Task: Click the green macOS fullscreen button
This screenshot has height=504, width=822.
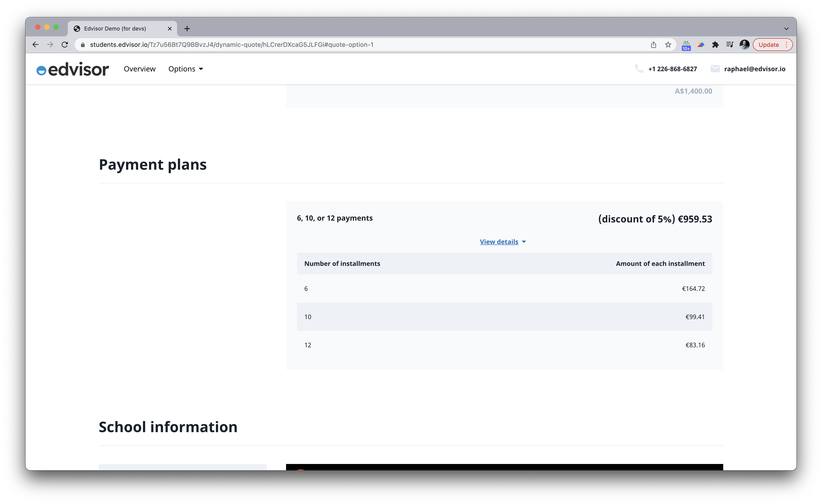Action: (56, 27)
